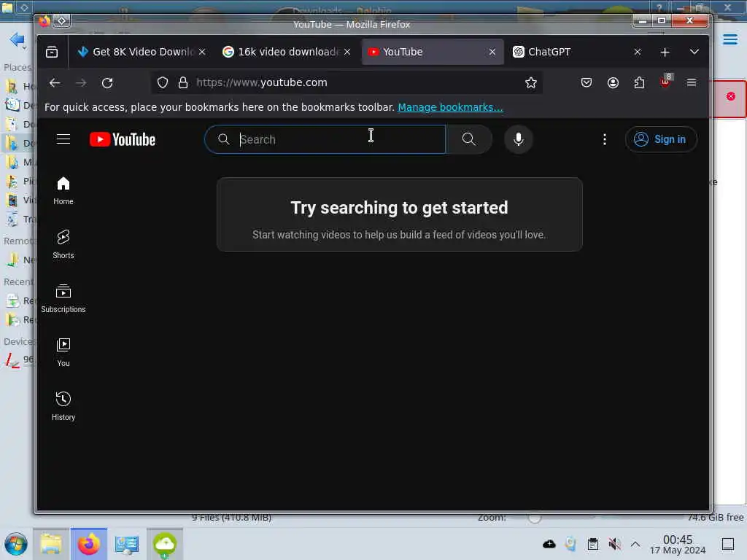Click Firefox forward arrow
Viewport: 747px width, 560px height.
pyautogui.click(x=81, y=83)
